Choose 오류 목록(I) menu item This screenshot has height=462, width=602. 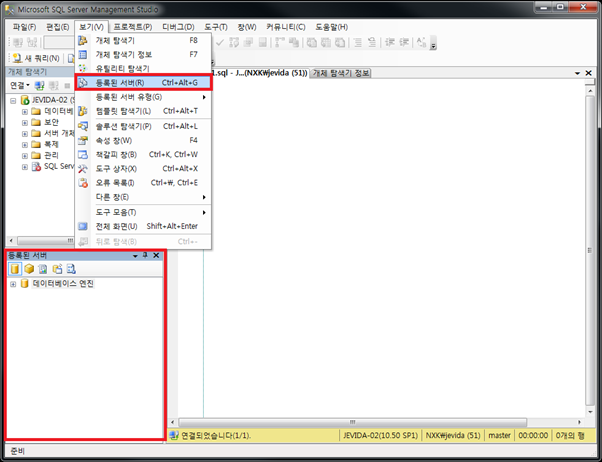143,183
